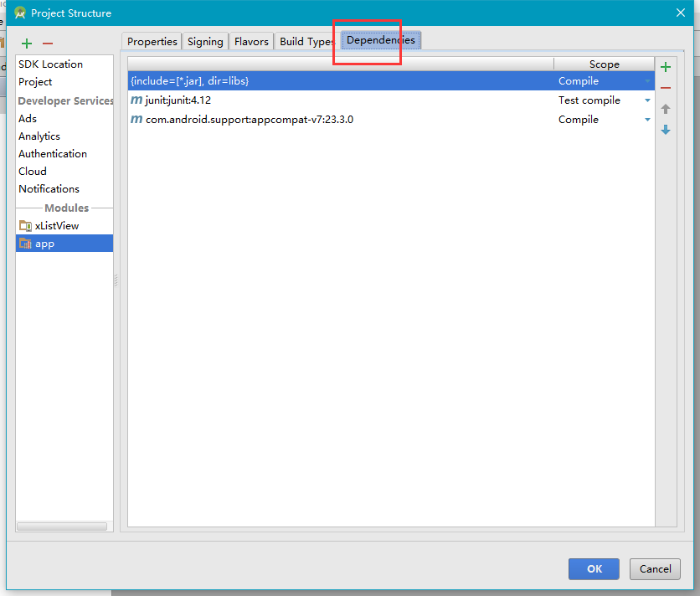The image size is (700, 596).
Task: Open scope dropdown for junit Test compile
Action: tap(647, 100)
